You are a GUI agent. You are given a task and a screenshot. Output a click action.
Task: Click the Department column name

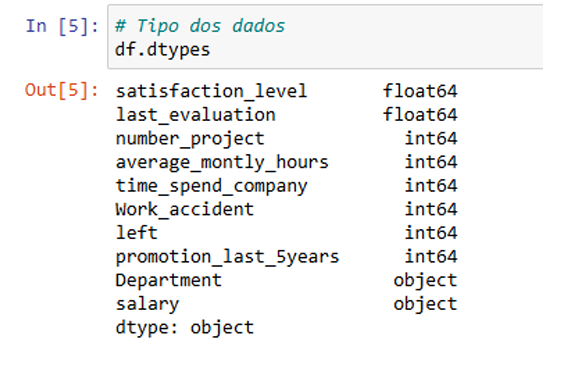tap(168, 280)
